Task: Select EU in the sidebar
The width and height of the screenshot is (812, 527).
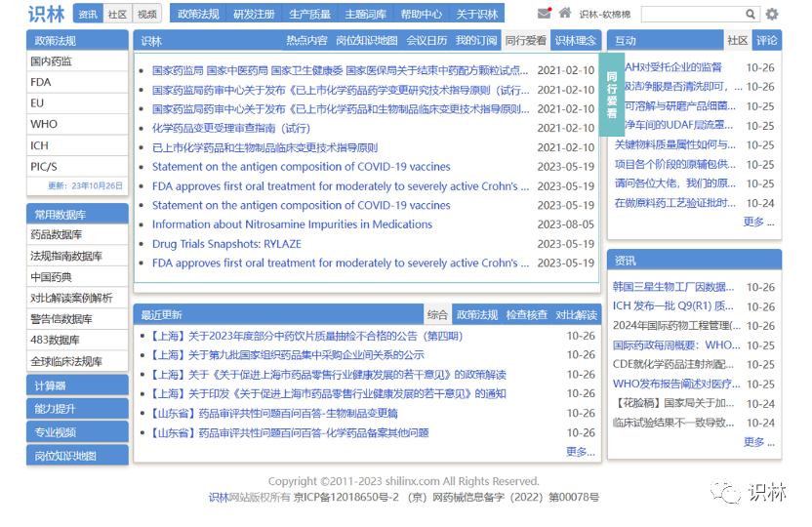Action: coord(77,103)
